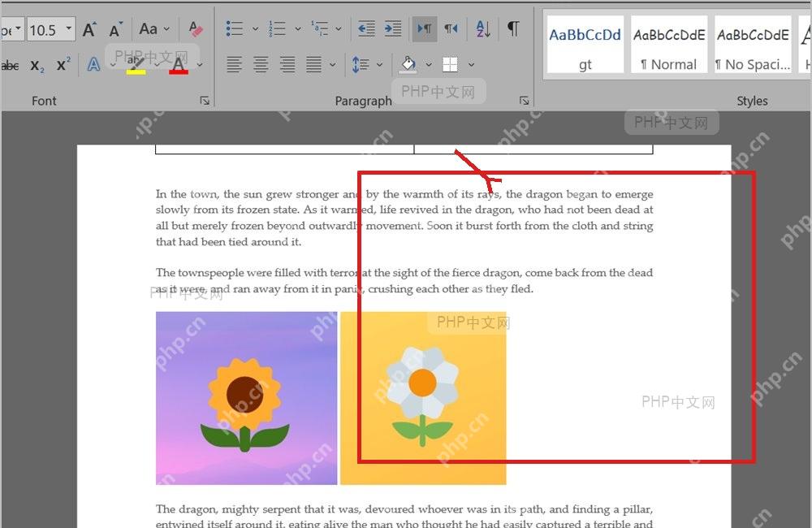Toggle Show/Hide paragraph marks
The image size is (812, 528).
[x=512, y=28]
